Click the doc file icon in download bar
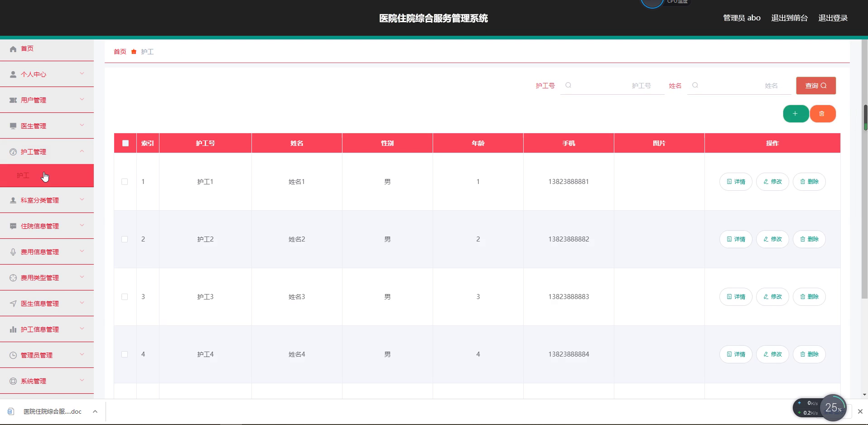Image resolution: width=868 pixels, height=425 pixels. click(11, 411)
